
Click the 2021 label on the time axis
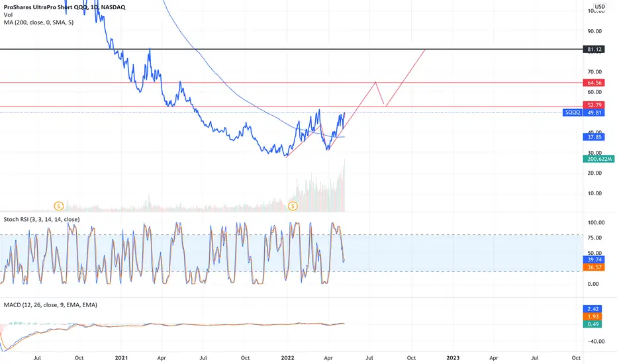[x=121, y=357]
